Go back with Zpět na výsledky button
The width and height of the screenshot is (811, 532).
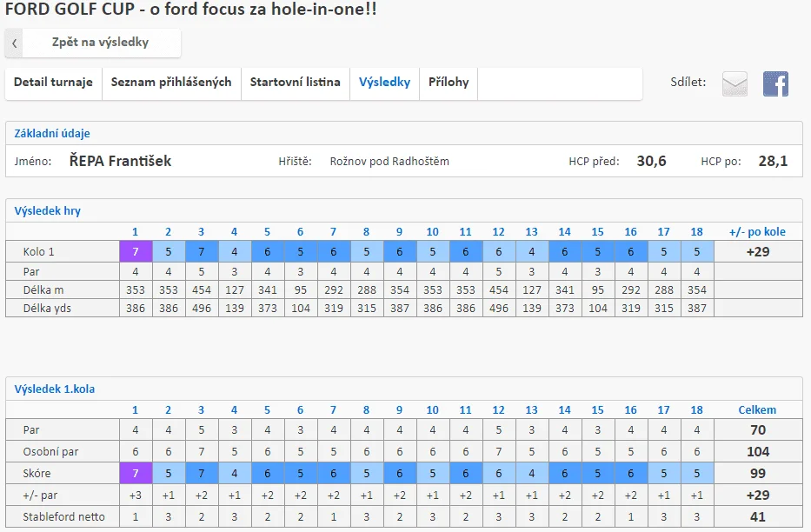[x=93, y=43]
